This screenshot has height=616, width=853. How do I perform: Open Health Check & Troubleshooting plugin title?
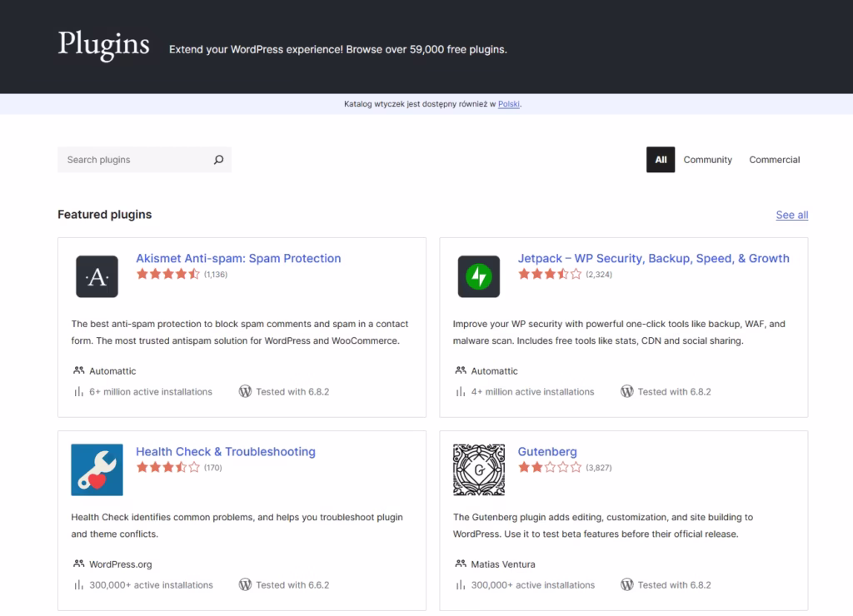(x=226, y=451)
